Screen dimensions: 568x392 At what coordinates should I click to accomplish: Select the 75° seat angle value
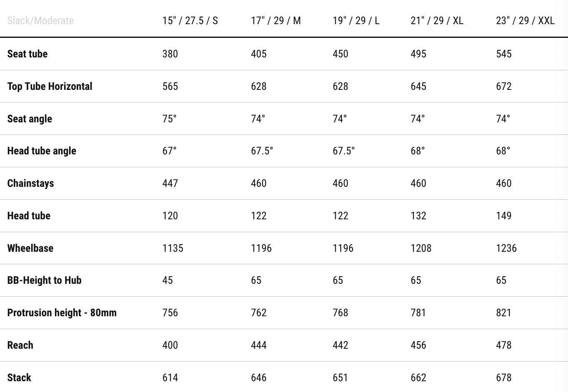pyautogui.click(x=169, y=119)
